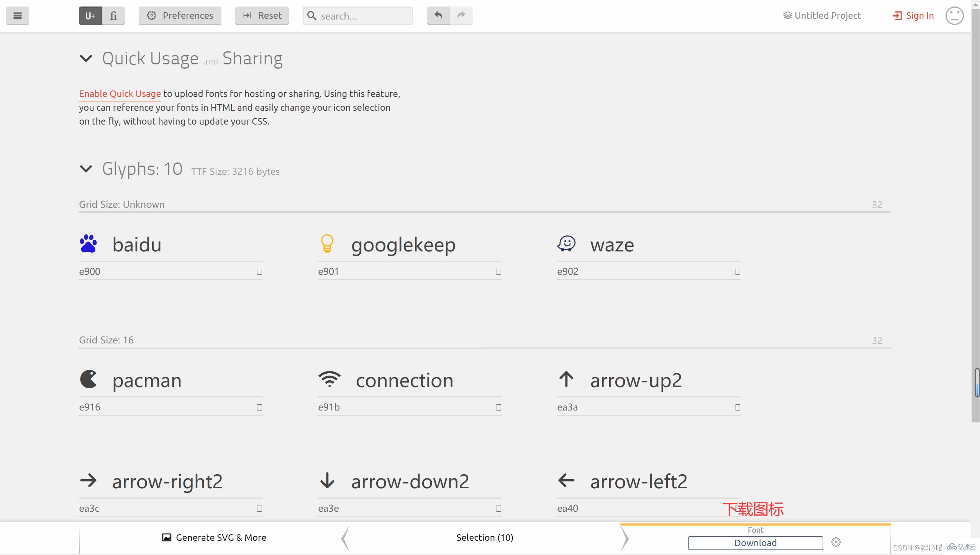Adjust Grid Size Unknown preview size 32

click(x=877, y=205)
